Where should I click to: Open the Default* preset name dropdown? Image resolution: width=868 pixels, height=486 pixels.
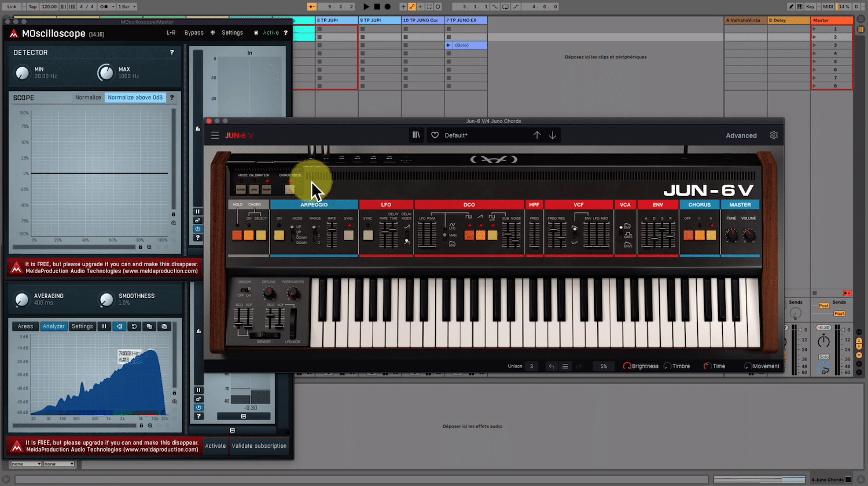tap(456, 135)
